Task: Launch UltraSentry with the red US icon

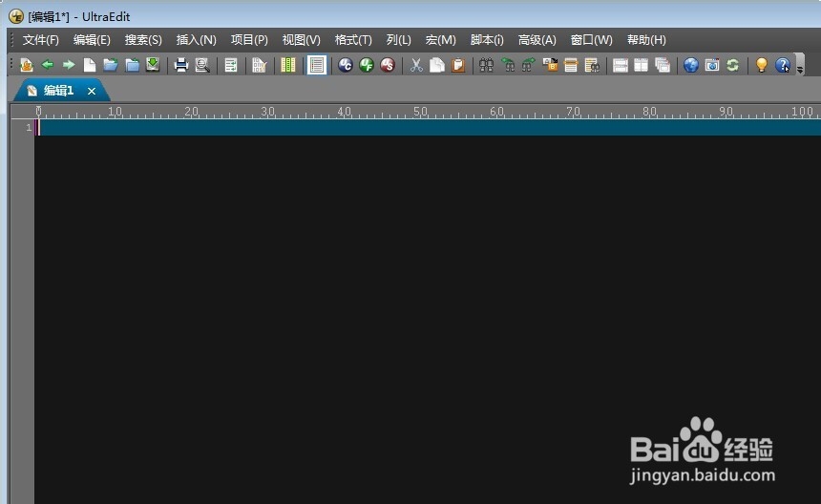Action: click(x=388, y=65)
